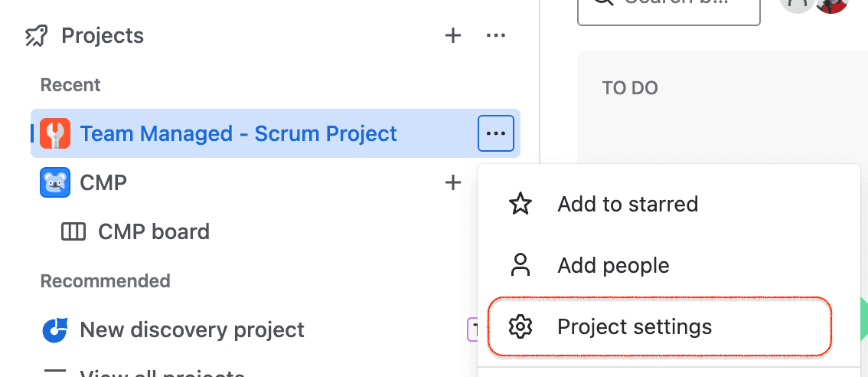This screenshot has width=868, height=377.
Task: Select Add people in the context menu
Action: [x=613, y=265]
